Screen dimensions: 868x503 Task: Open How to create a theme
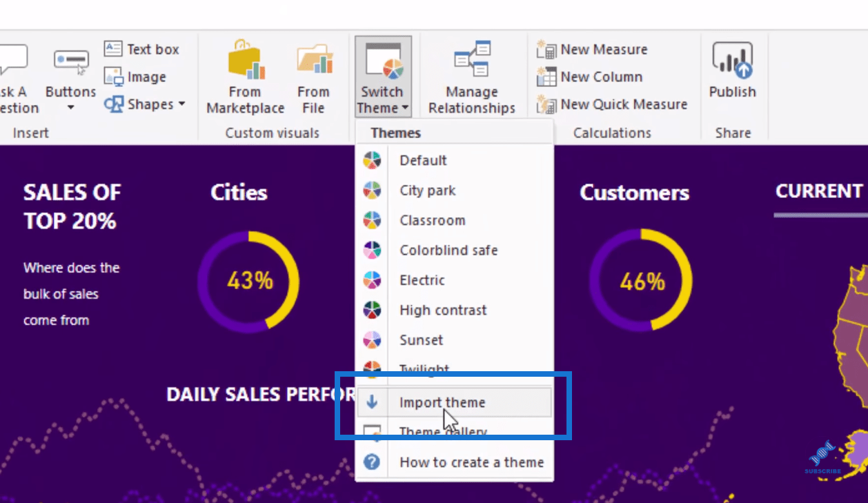[471, 462]
